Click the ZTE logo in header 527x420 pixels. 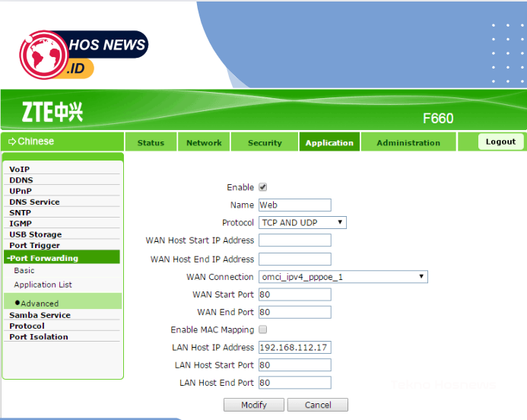pyautogui.click(x=52, y=113)
